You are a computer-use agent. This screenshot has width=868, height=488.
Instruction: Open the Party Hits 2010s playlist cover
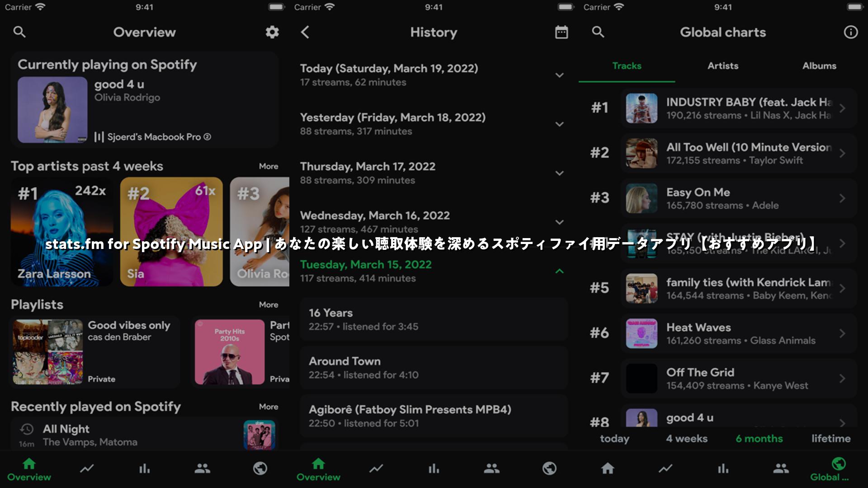[x=230, y=352]
